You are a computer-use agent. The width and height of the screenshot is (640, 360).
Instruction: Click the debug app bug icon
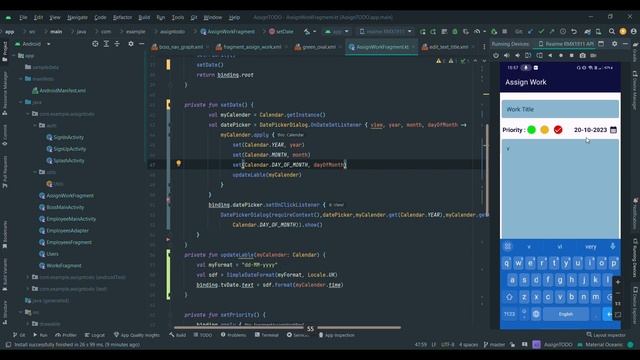pos(455,31)
